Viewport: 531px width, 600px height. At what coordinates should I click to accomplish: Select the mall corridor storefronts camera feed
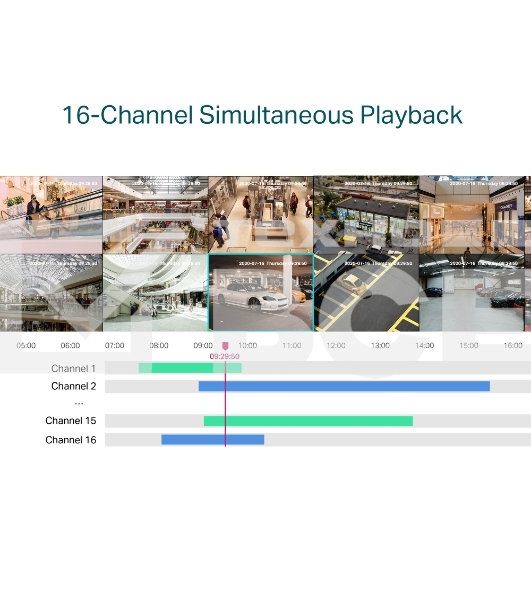472,215
